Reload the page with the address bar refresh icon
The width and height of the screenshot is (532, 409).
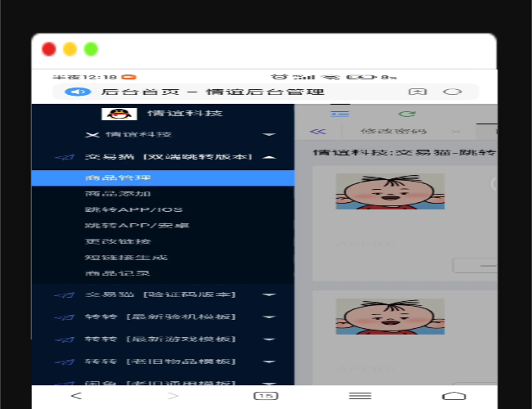pos(453,92)
